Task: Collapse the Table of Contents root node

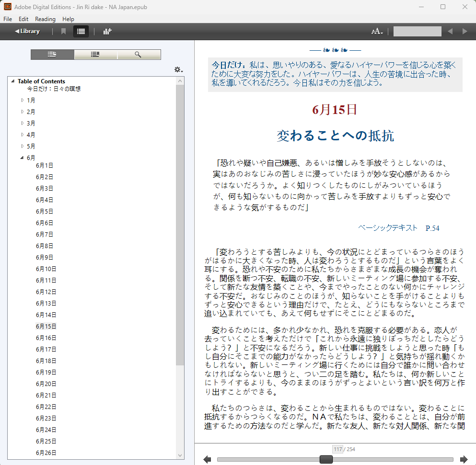Action: (x=13, y=81)
